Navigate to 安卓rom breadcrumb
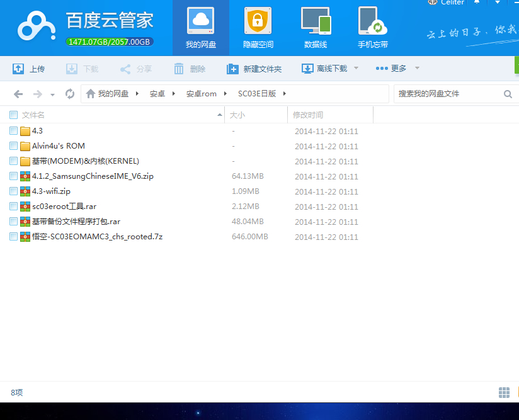 click(202, 94)
